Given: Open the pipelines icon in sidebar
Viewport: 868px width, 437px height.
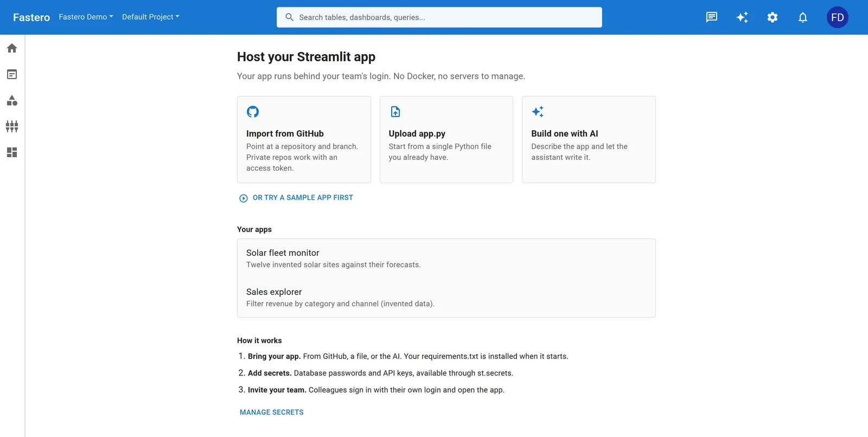Looking at the screenshot, I should (12, 126).
